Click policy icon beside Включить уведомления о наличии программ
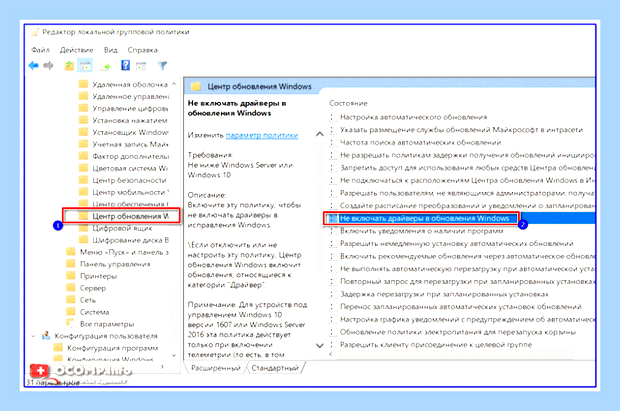The image size is (620, 411). [x=333, y=231]
